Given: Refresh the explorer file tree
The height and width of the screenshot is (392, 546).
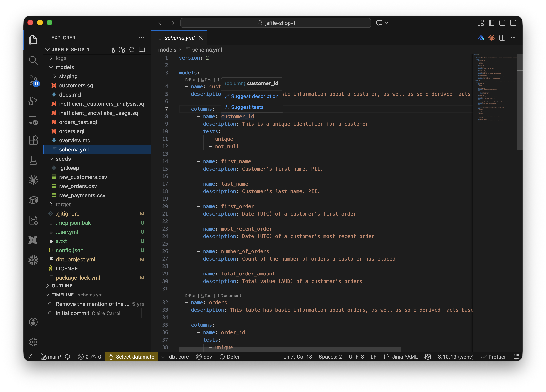Looking at the screenshot, I should click(x=132, y=50).
